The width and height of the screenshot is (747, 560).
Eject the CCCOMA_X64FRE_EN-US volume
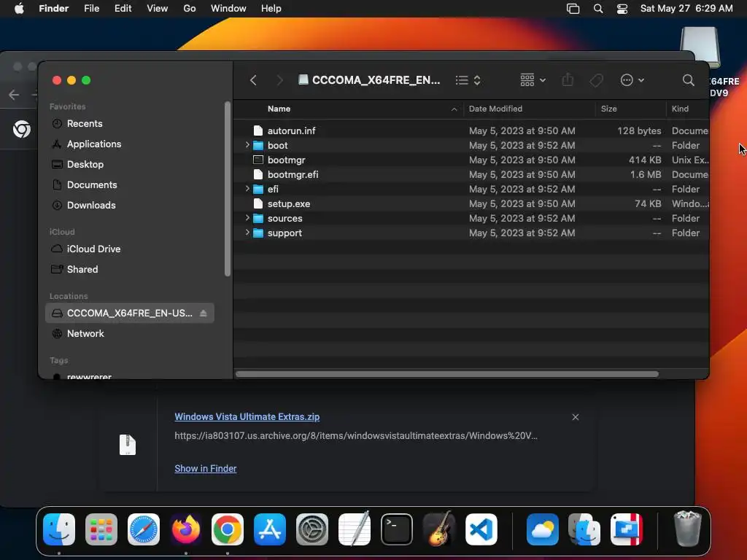point(204,314)
